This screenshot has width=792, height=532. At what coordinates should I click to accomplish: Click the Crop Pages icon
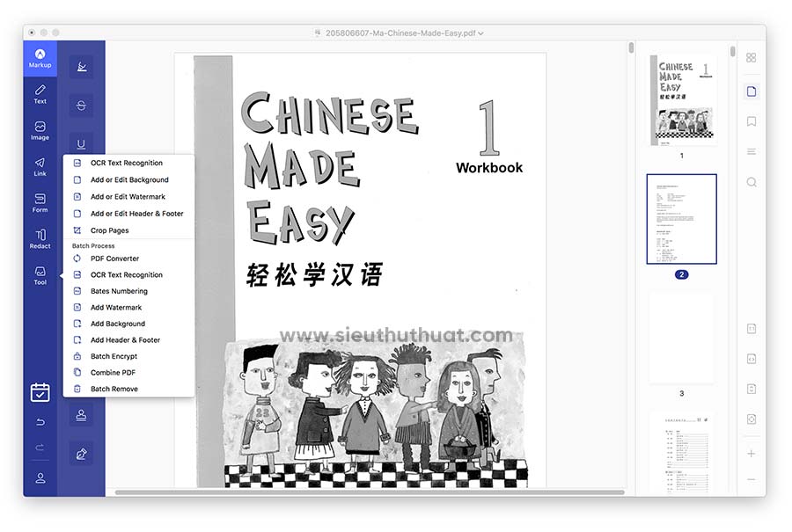point(77,230)
